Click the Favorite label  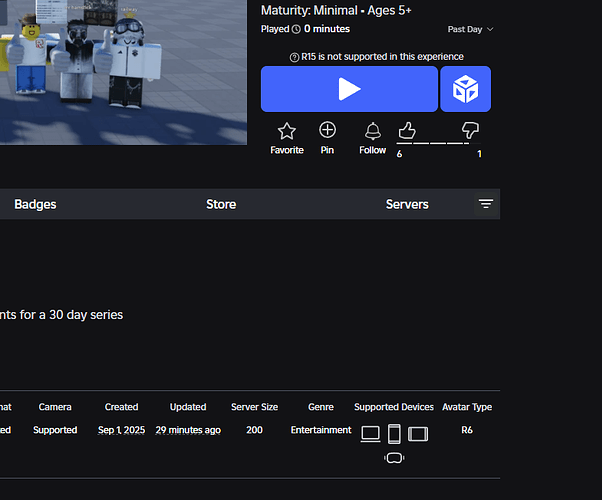(287, 150)
